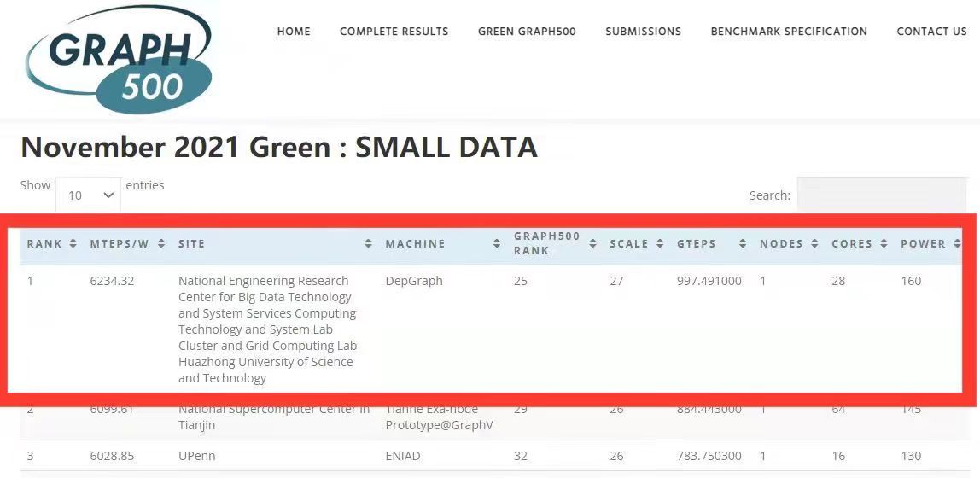Click the Contact Us link
The image size is (980, 478).
coord(931,32)
